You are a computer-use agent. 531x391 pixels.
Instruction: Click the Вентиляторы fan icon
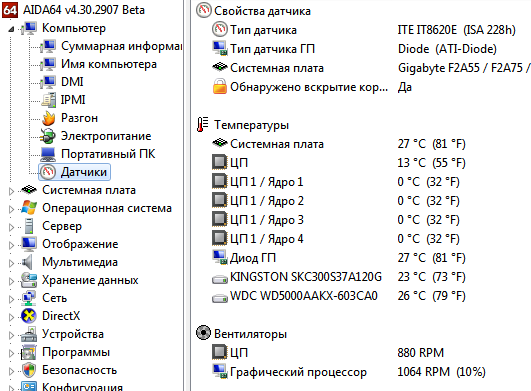coord(204,333)
